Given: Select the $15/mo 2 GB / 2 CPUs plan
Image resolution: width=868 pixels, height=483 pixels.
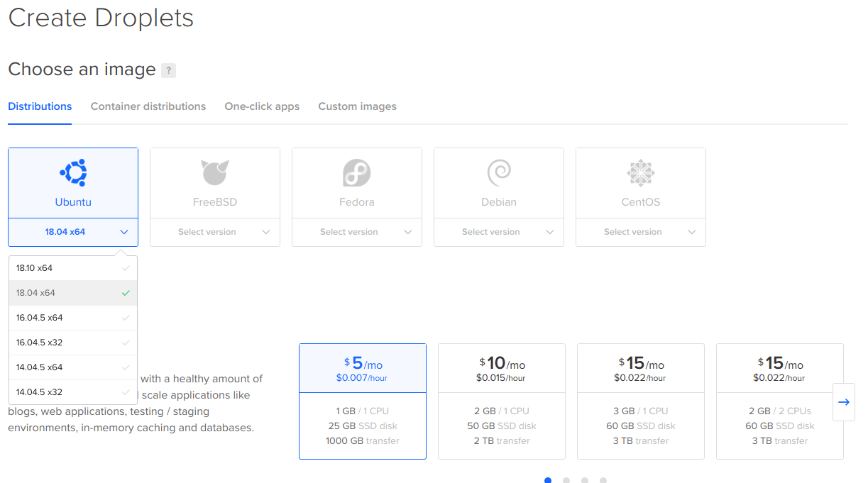Looking at the screenshot, I should 780,401.
